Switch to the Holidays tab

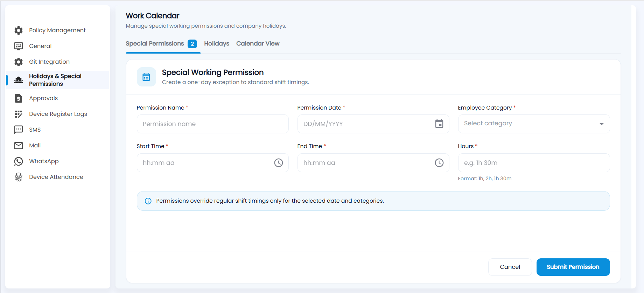tap(217, 44)
